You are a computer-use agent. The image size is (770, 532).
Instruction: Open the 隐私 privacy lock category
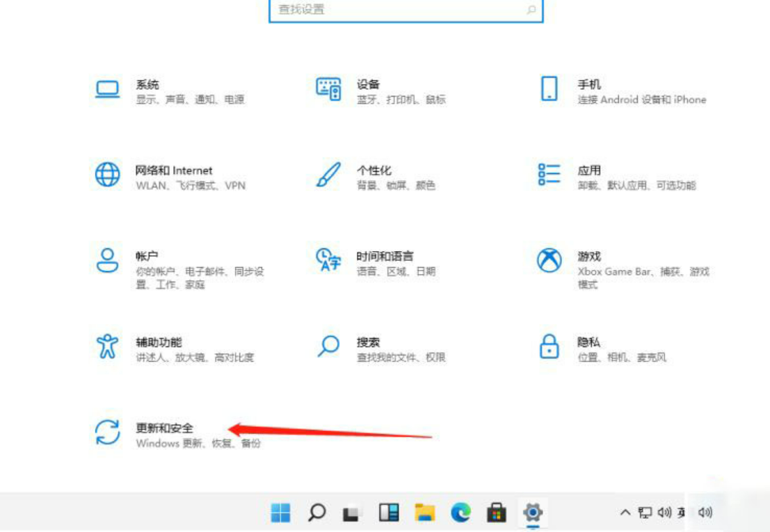point(549,346)
